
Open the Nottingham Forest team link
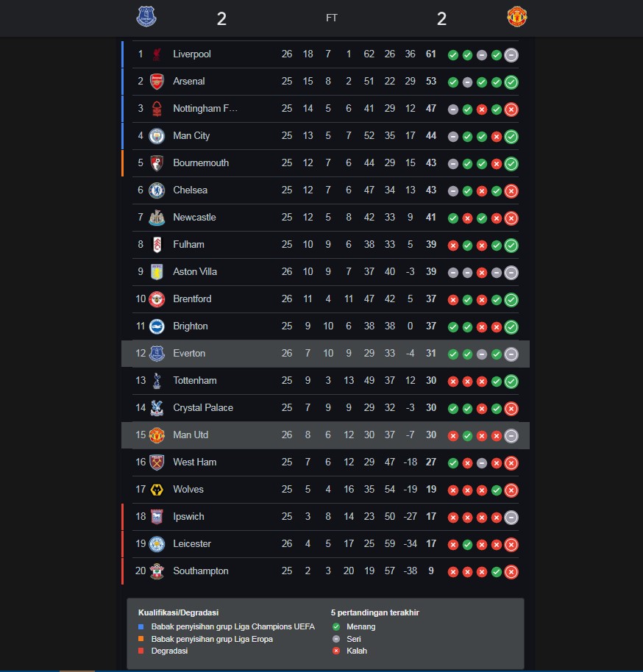pyautogui.click(x=205, y=109)
